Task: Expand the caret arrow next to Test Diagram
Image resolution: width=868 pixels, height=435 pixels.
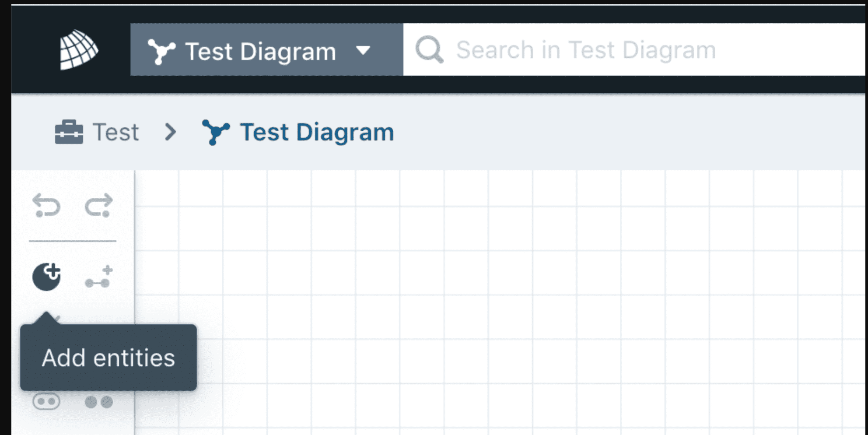Action: pyautogui.click(x=363, y=50)
